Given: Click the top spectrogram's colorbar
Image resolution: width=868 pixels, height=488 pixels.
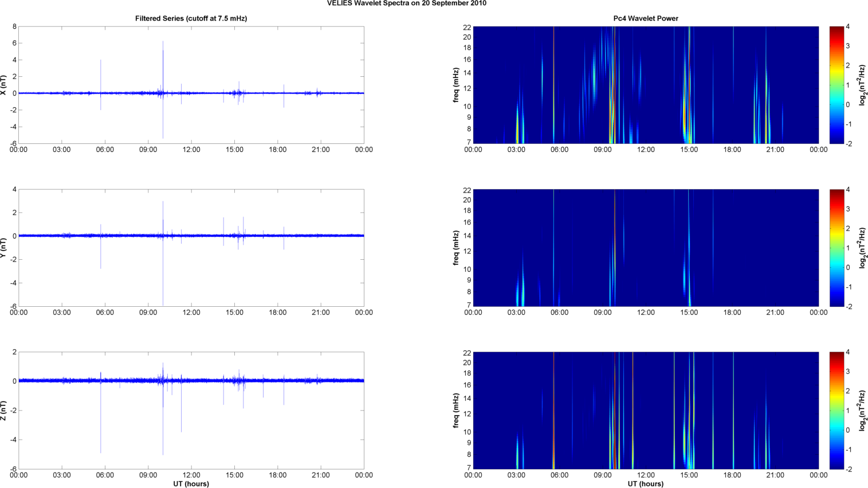Looking at the screenshot, I should 836,85.
